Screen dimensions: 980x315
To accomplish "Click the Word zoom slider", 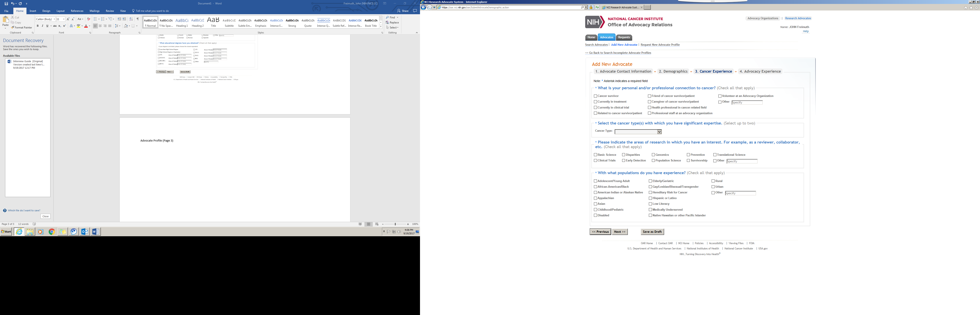I will point(395,224).
